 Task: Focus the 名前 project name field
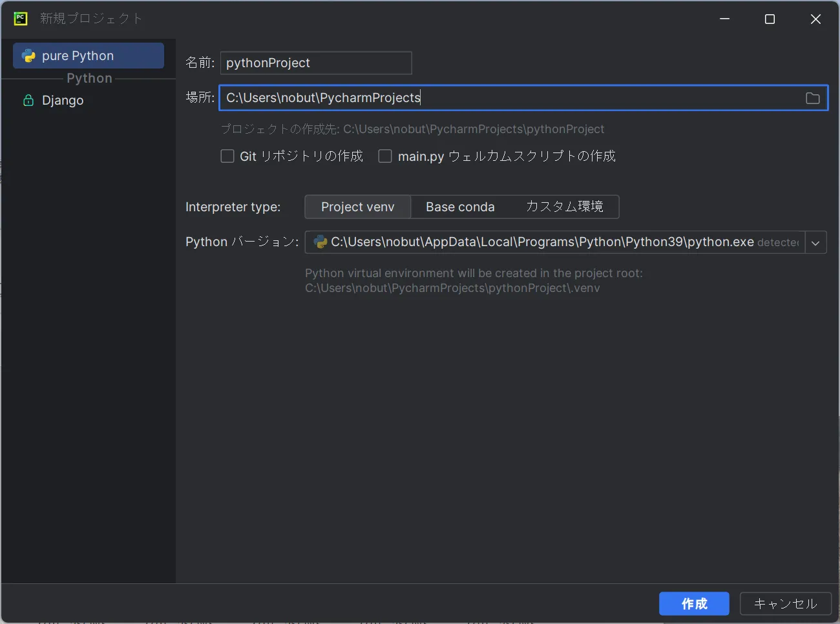click(x=316, y=63)
